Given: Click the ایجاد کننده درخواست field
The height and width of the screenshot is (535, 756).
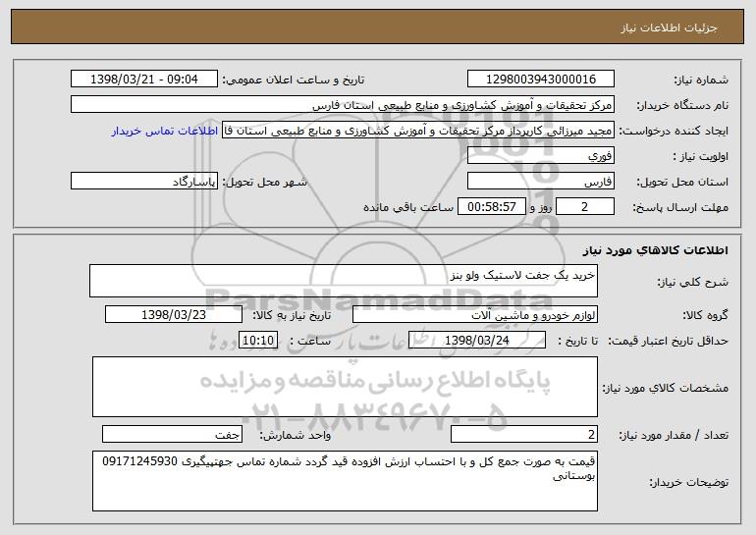Looking at the screenshot, I should tap(418, 131).
